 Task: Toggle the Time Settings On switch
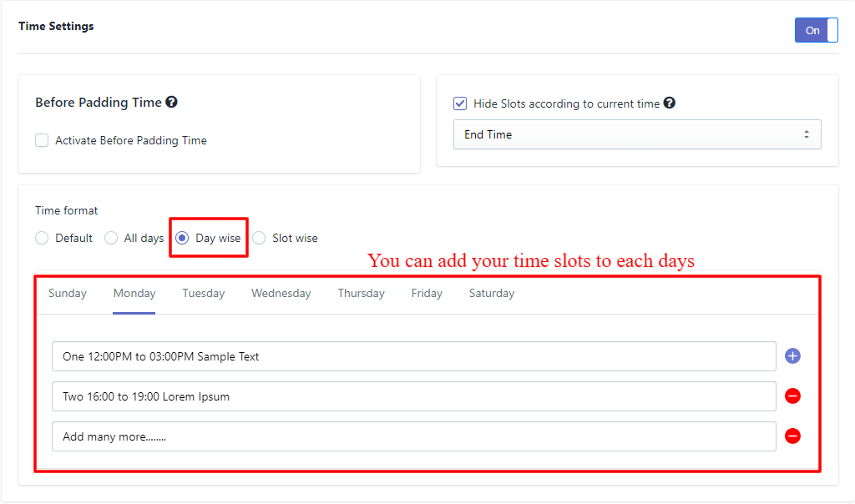pos(816,31)
